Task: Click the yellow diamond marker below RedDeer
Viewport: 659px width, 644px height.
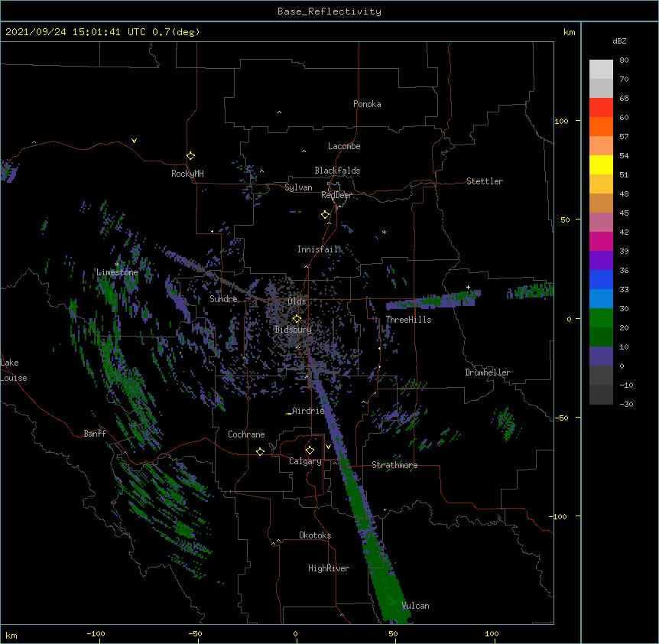Action: [326, 215]
